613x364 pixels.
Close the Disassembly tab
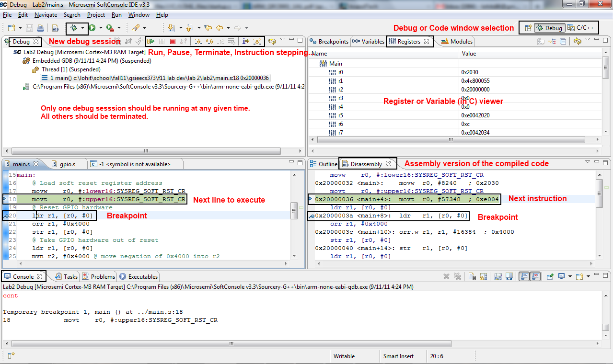(388, 164)
